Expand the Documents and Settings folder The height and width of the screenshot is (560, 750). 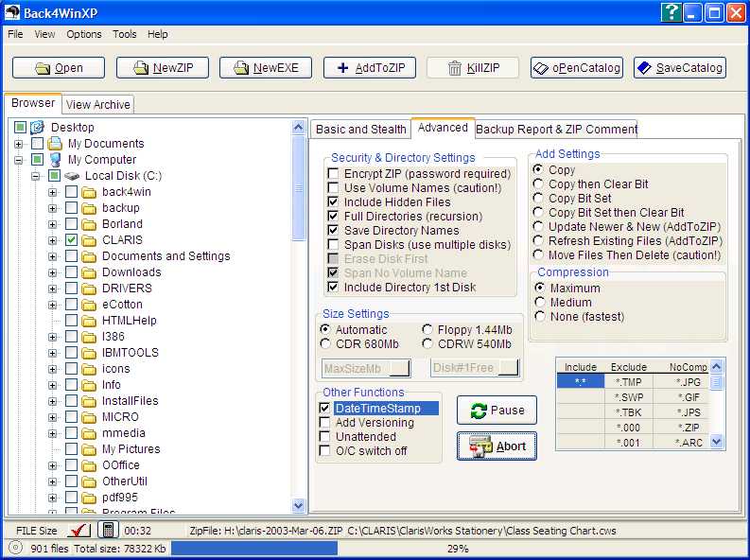pyautogui.click(x=53, y=256)
